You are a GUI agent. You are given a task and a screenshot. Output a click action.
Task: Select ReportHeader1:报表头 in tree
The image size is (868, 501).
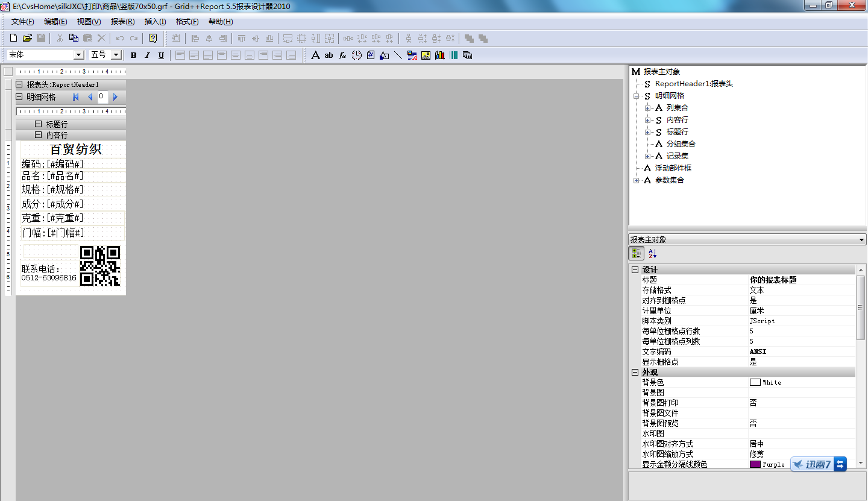pos(694,84)
